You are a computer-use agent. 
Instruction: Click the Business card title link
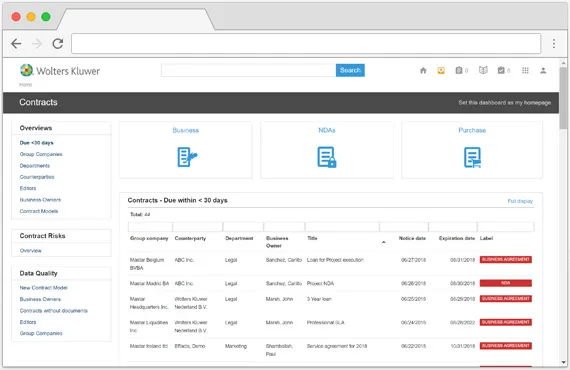[x=186, y=130]
